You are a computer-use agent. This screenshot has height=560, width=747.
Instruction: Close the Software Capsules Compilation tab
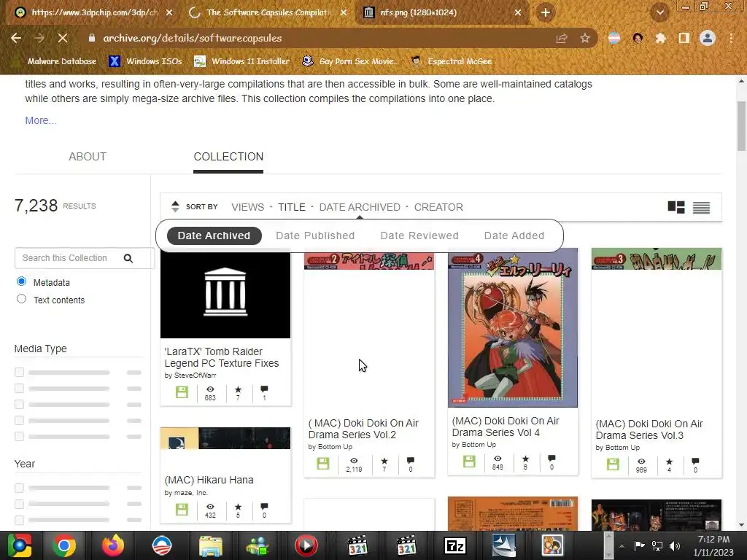click(344, 12)
